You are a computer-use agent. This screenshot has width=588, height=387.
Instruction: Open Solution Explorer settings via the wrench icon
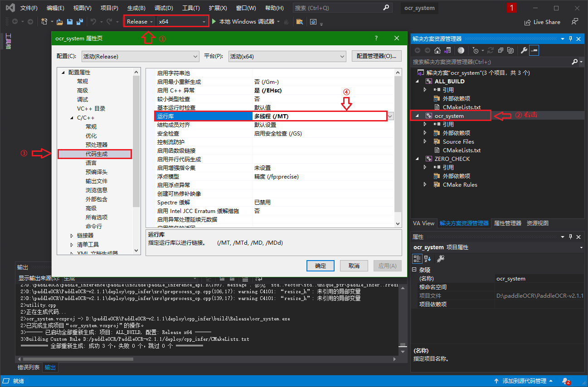pyautogui.click(x=525, y=50)
